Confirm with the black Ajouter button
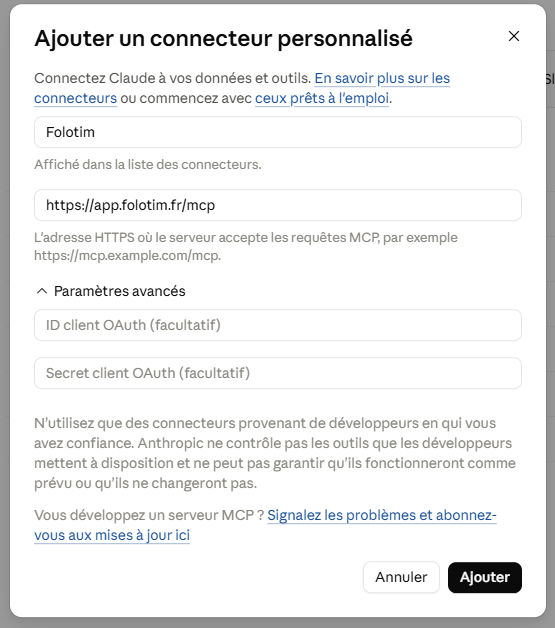The image size is (555, 628). pyautogui.click(x=485, y=577)
